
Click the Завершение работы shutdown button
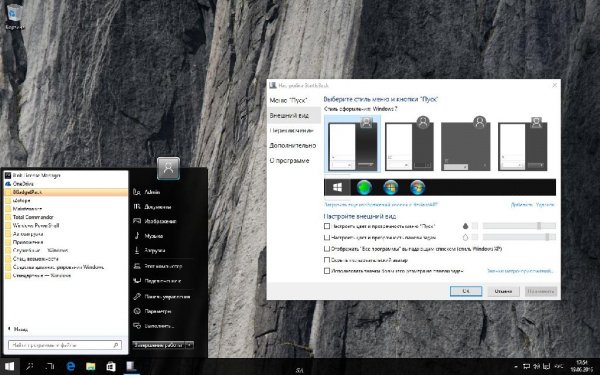pyautogui.click(x=158, y=345)
